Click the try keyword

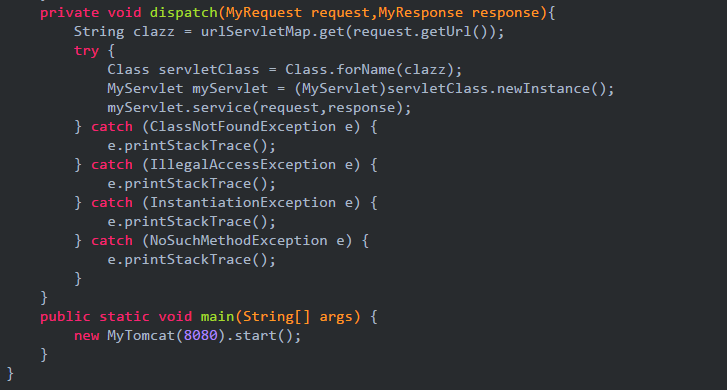click(86, 51)
